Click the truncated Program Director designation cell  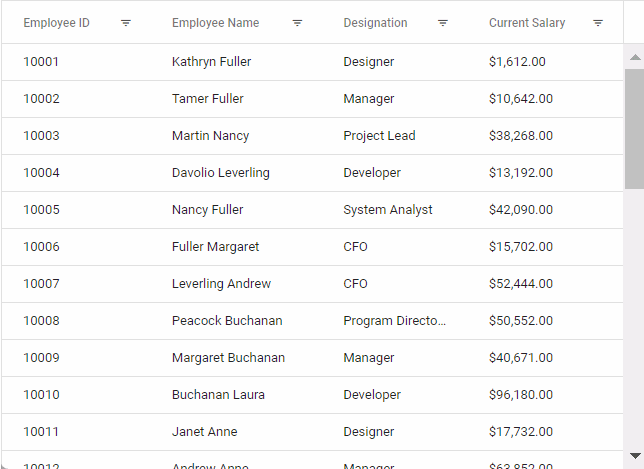394,321
